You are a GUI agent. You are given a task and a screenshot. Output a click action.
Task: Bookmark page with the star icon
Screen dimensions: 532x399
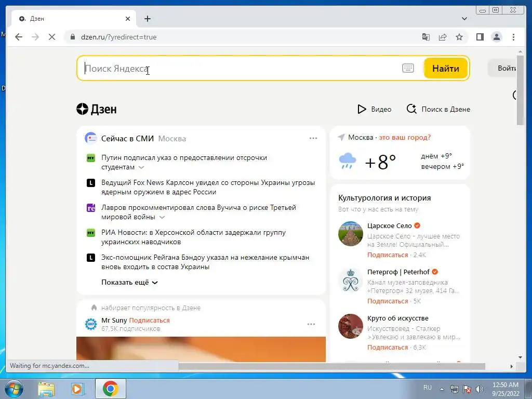(x=459, y=37)
